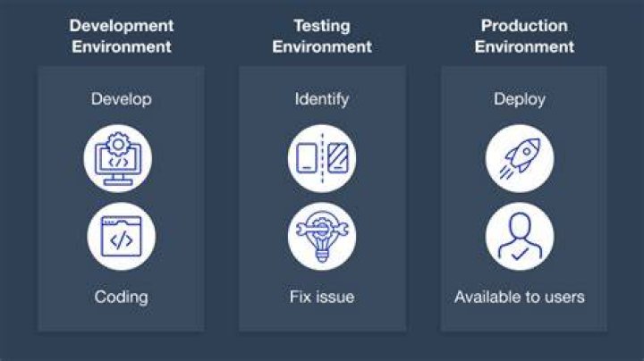Viewport: 644px width, 361px height.
Task: Click the Testing Environment heading
Action: (x=322, y=36)
